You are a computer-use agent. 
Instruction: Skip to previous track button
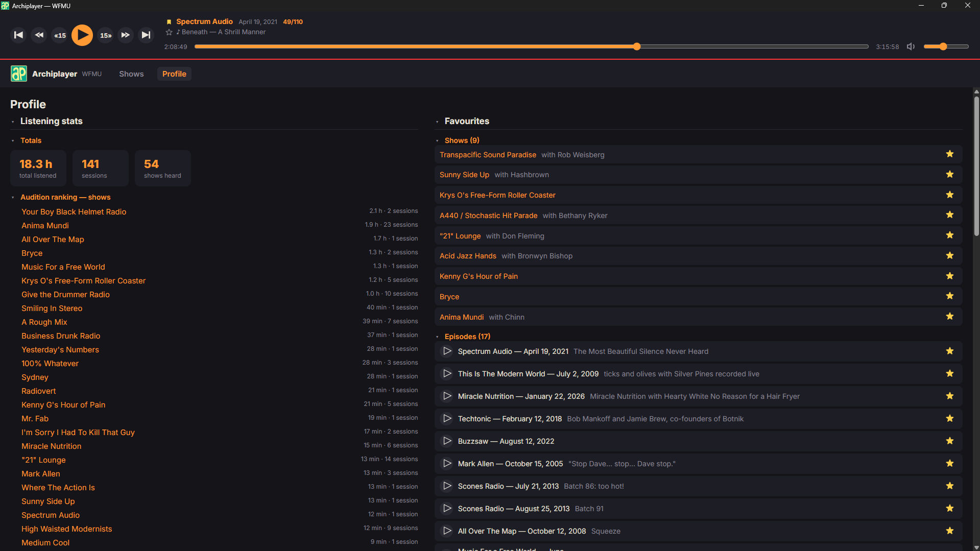click(x=18, y=35)
